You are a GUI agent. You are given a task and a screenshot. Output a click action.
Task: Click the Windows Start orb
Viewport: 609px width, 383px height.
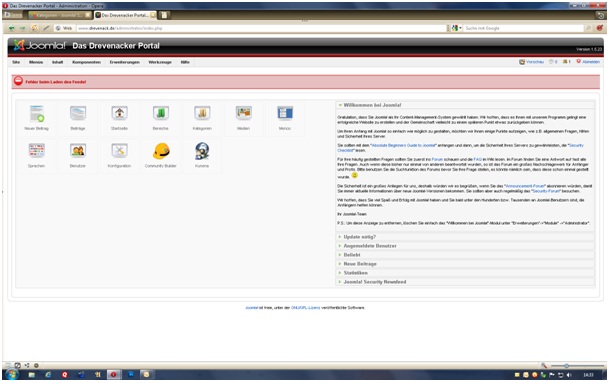(12, 374)
